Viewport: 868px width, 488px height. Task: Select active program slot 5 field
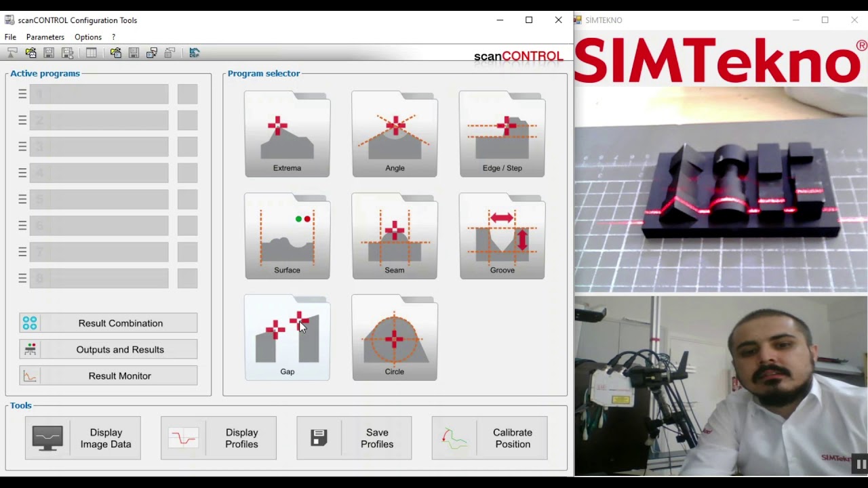click(99, 199)
